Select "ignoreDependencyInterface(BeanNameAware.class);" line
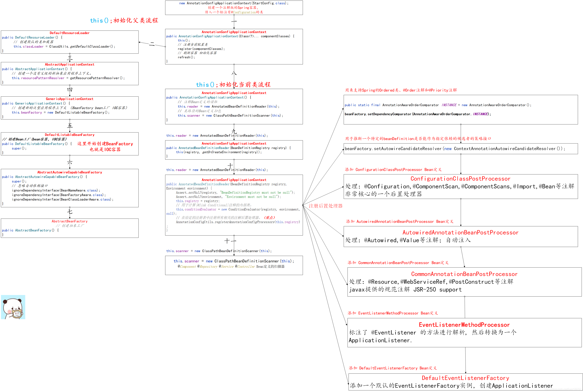Image resolution: width=583 pixels, height=392 pixels. [x=56, y=190]
